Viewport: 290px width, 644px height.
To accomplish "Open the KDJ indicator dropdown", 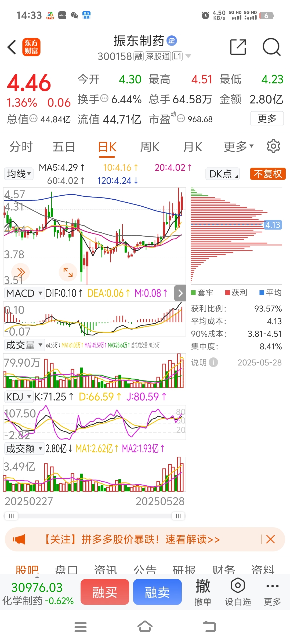I will (19, 397).
